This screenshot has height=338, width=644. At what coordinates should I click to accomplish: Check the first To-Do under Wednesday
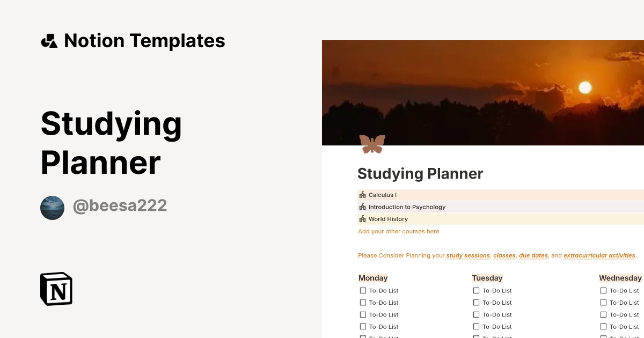coord(603,290)
